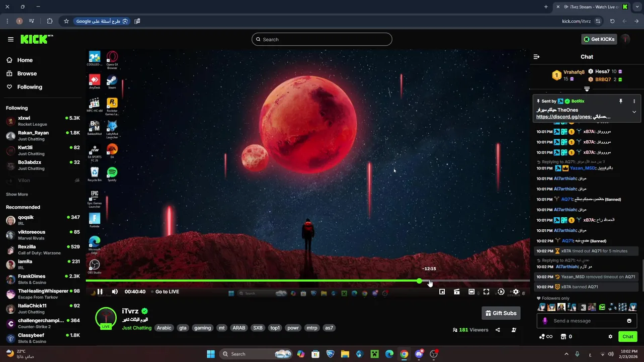The image size is (644, 362).
Task: Open the playback speed control
Action: coord(501,292)
